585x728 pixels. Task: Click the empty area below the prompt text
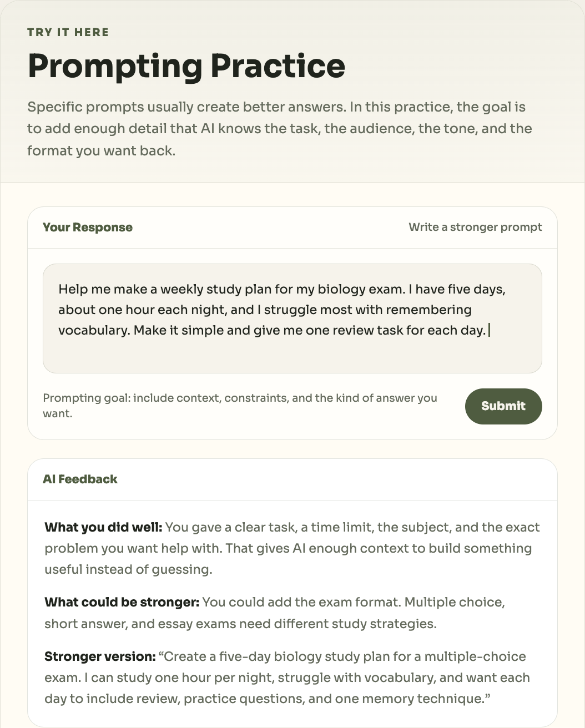point(292,356)
